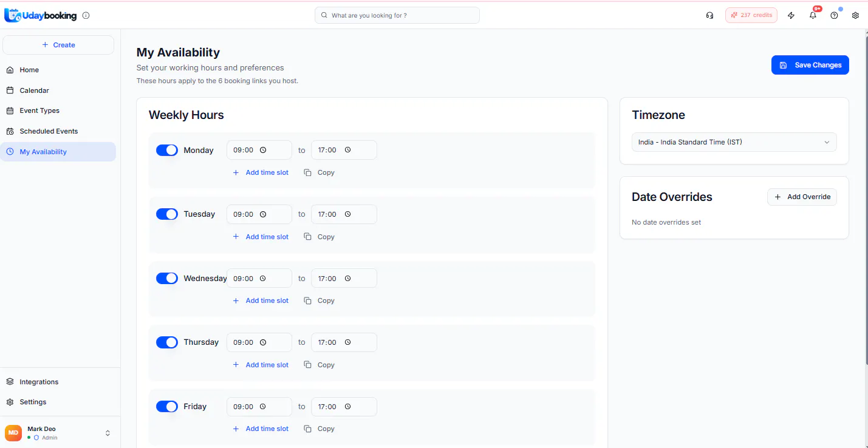868x448 pixels.
Task: Switch off Thursday availability
Action: [x=167, y=342]
